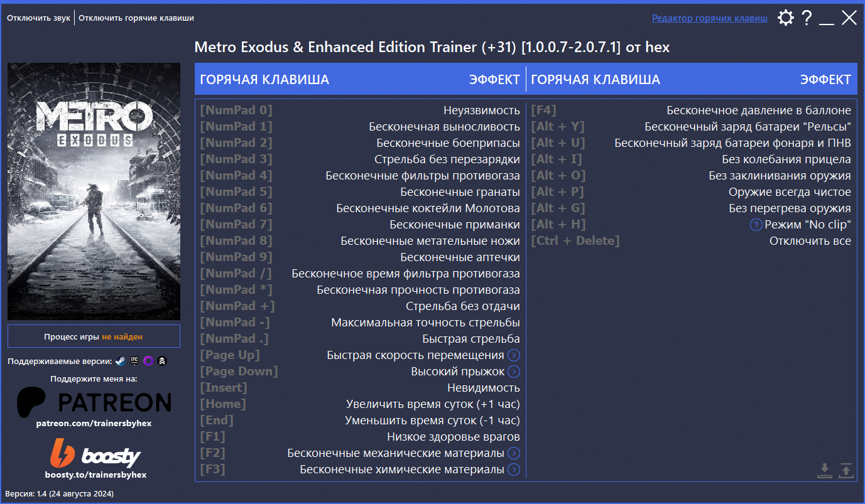Open help via the question mark icon
Image resolution: width=865 pixels, height=504 pixels.
click(x=807, y=18)
